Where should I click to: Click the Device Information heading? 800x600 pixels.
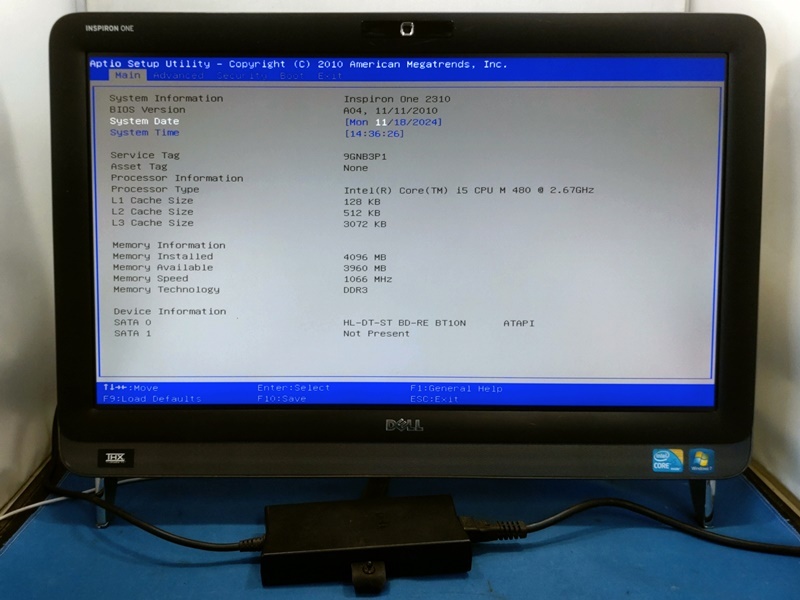[x=170, y=311]
